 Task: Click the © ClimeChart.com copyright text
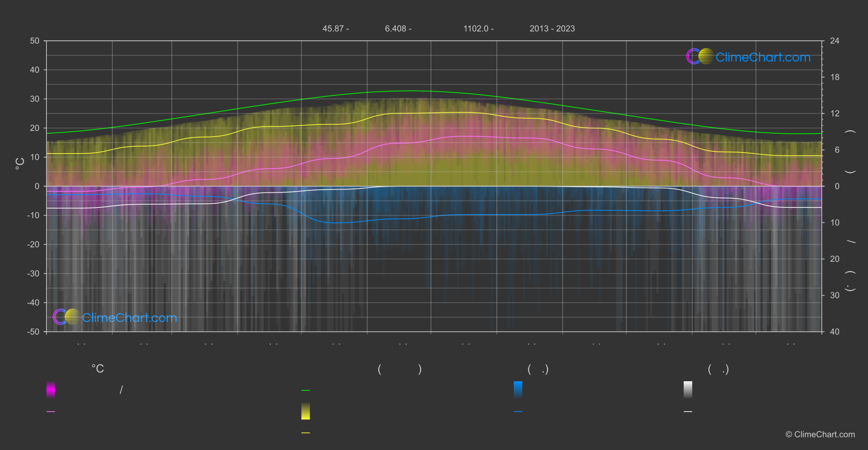coord(820,434)
